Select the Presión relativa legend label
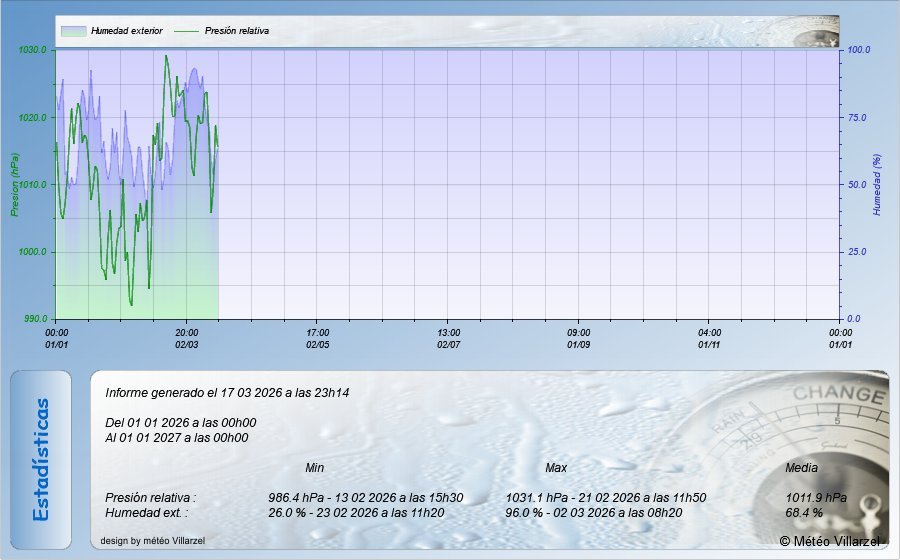Screen dimensions: 900x560 [x=237, y=31]
